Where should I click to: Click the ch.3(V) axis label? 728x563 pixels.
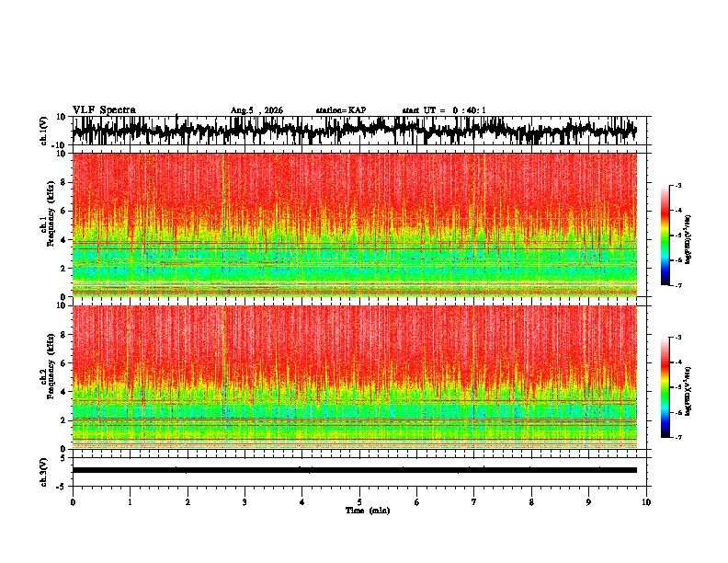(x=44, y=472)
